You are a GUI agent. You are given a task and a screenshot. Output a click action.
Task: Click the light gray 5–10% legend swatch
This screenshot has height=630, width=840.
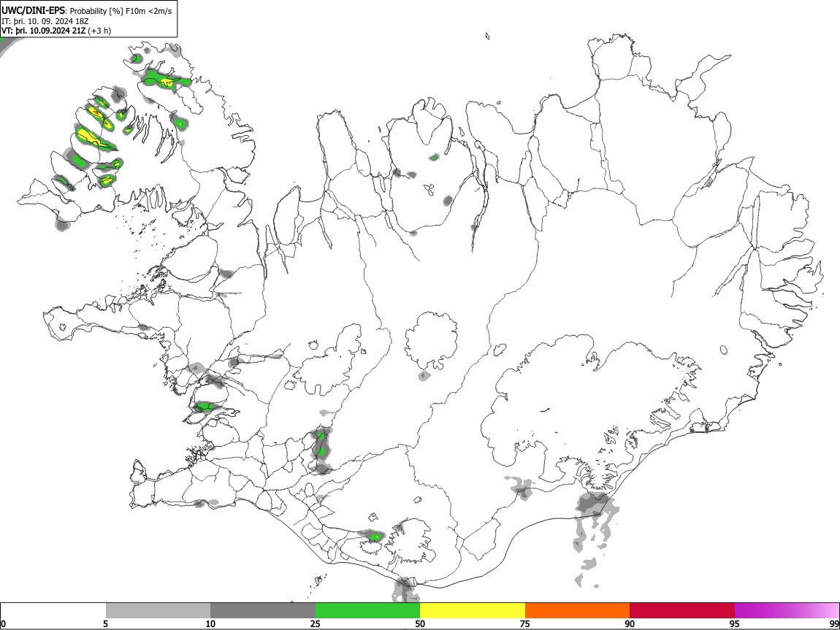pos(158,611)
